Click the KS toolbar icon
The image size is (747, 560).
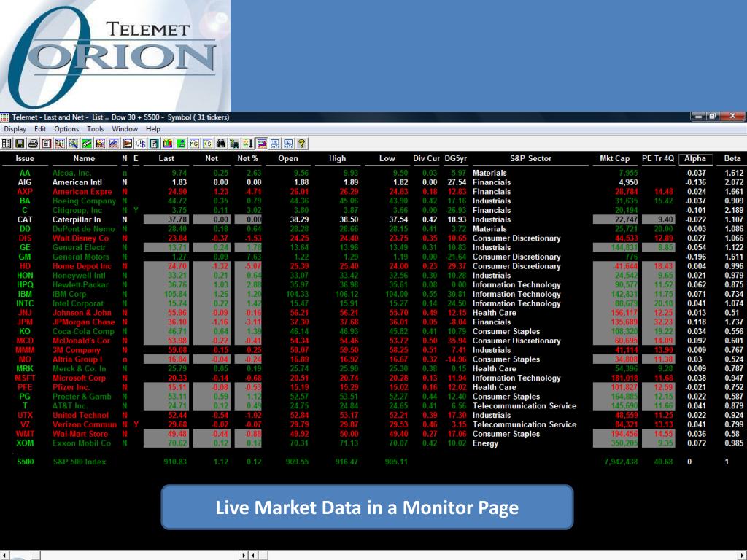point(208,144)
